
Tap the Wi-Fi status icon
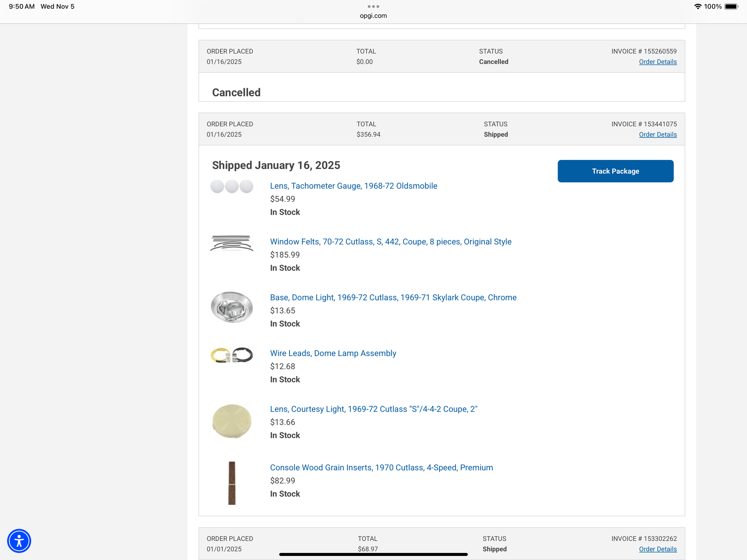[x=697, y=6]
